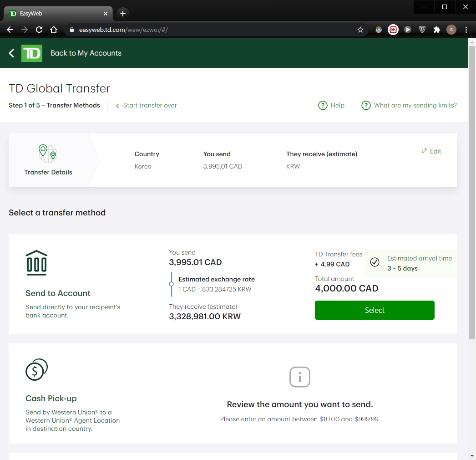Screen dimensions: 476x460
Task: Click the Edit pencil icon
Action: 424,151
